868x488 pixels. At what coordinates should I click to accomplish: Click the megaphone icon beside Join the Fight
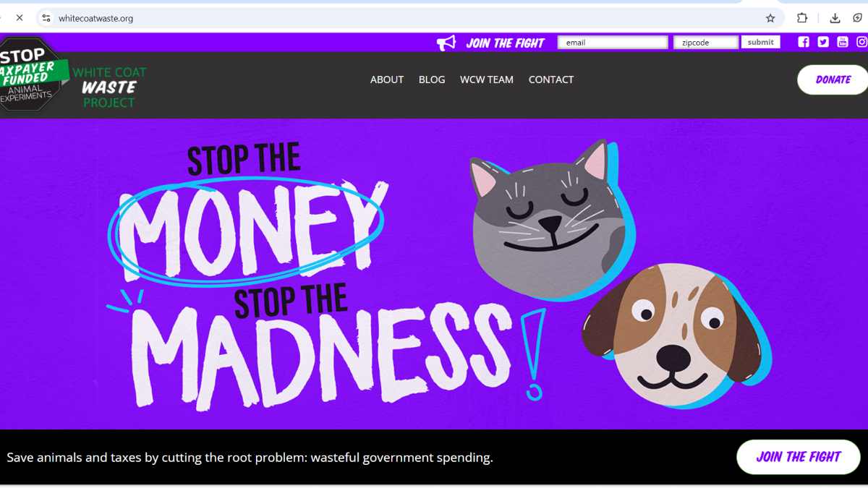click(x=446, y=43)
